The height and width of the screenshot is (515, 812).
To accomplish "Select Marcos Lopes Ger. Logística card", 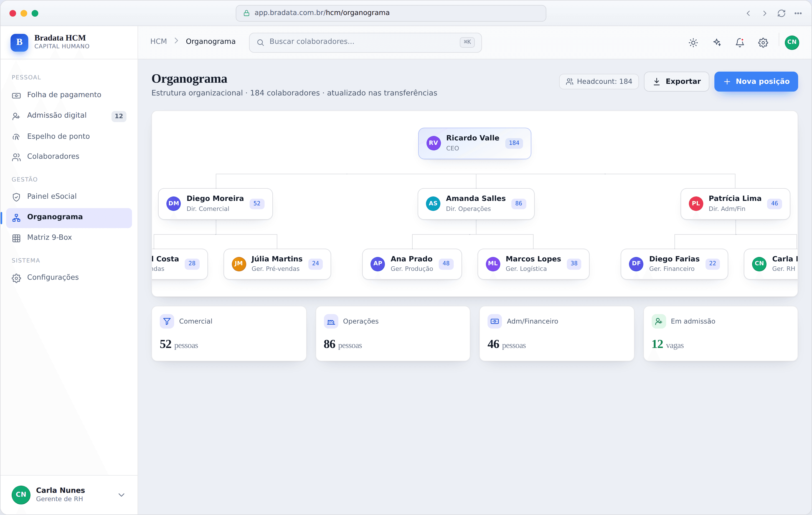I will point(533,264).
